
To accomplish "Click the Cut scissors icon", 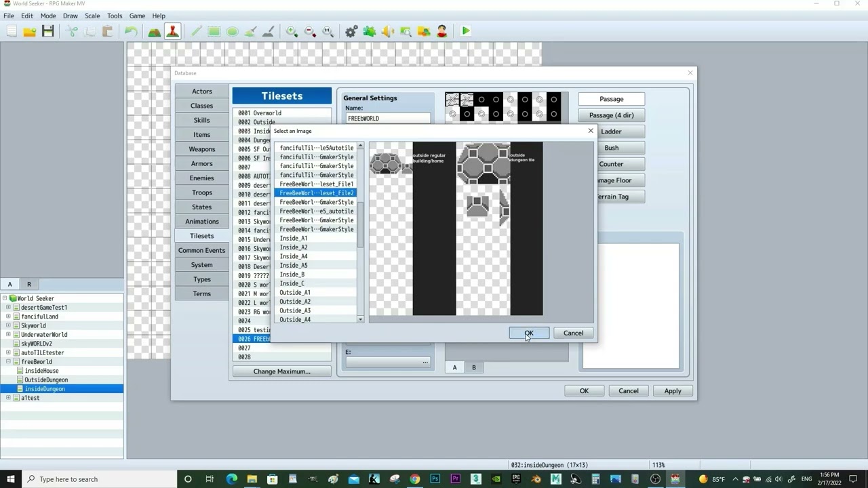I will coord(72,31).
